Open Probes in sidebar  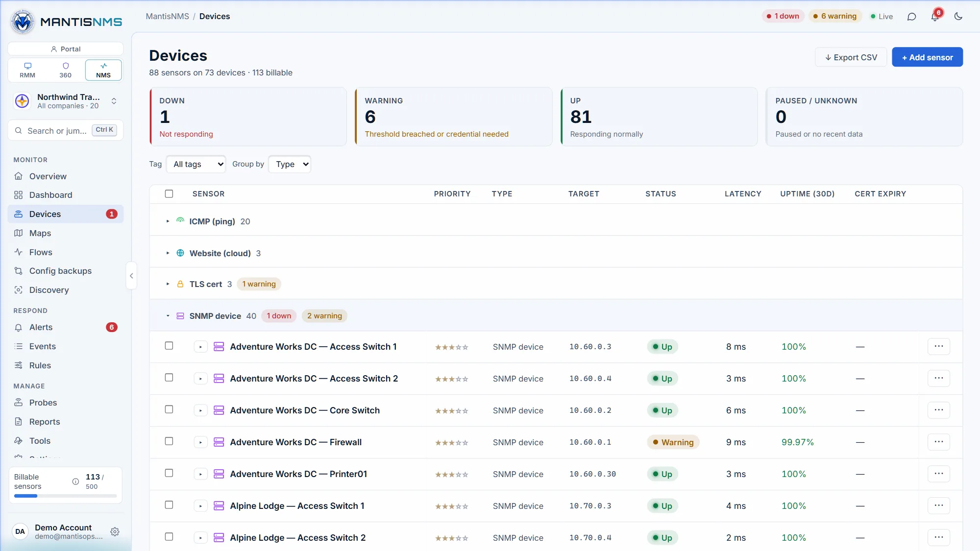pos(66,403)
